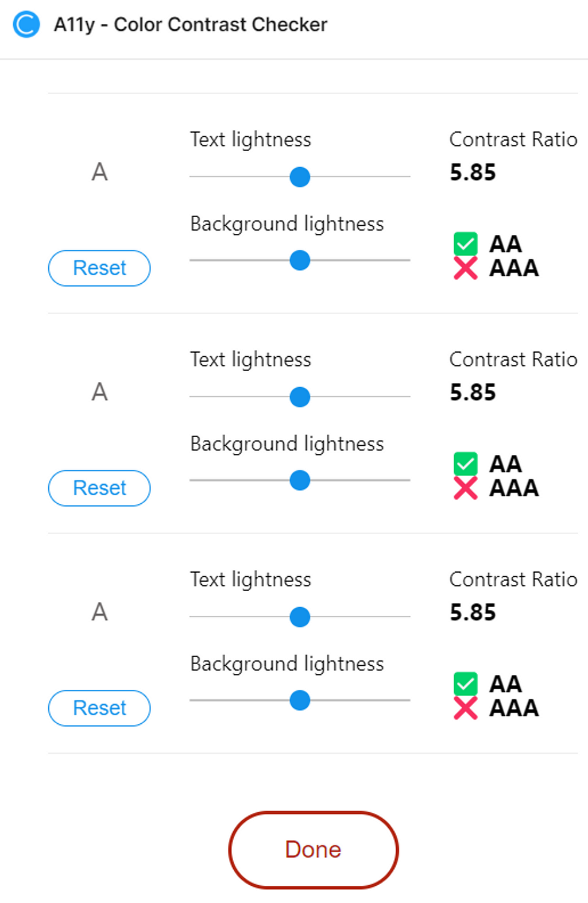Click the sample letter A in third section
588x903 pixels.
[x=100, y=612]
